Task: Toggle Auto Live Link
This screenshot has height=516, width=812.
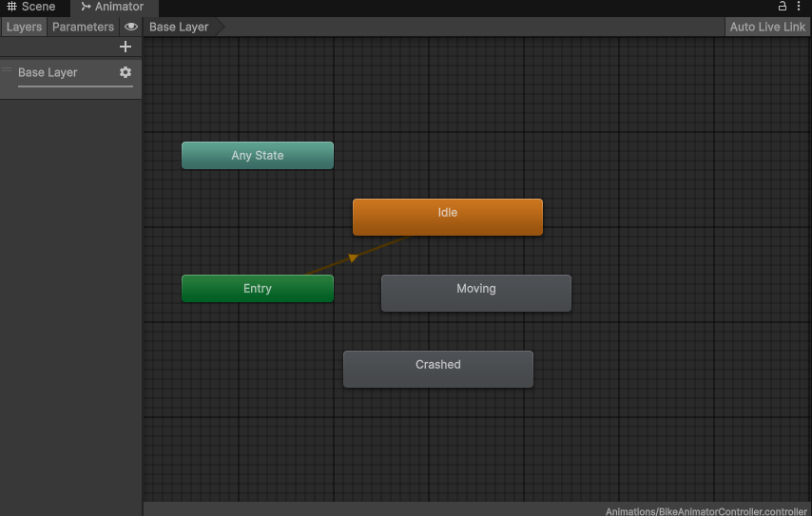Action: click(x=767, y=27)
